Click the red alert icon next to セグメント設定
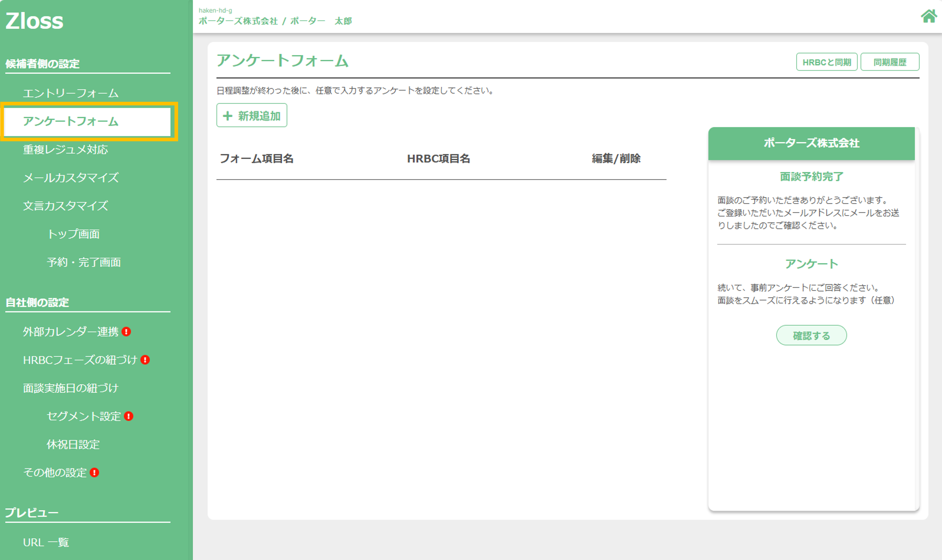Image resolution: width=942 pixels, height=560 pixels. pyautogui.click(x=129, y=416)
